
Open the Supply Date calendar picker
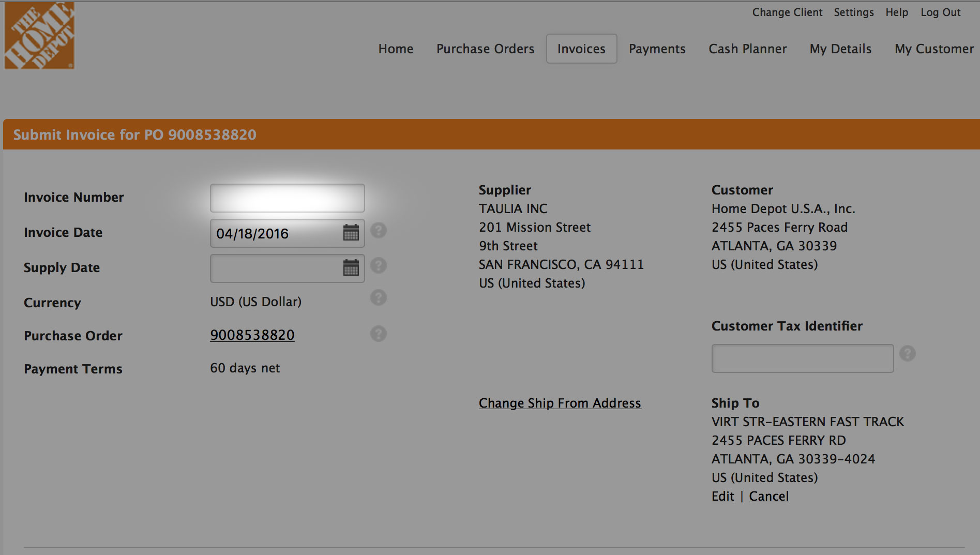tap(351, 268)
